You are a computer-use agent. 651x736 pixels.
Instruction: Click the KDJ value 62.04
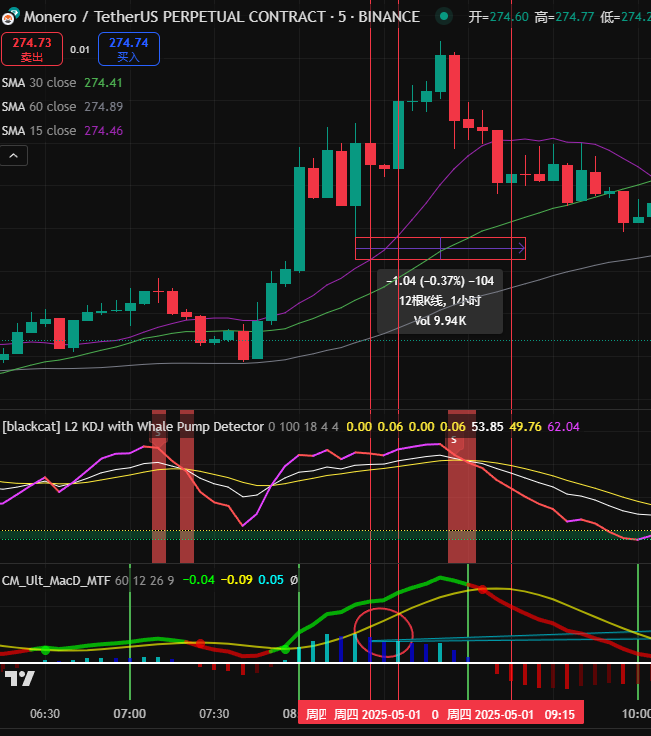tap(563, 427)
